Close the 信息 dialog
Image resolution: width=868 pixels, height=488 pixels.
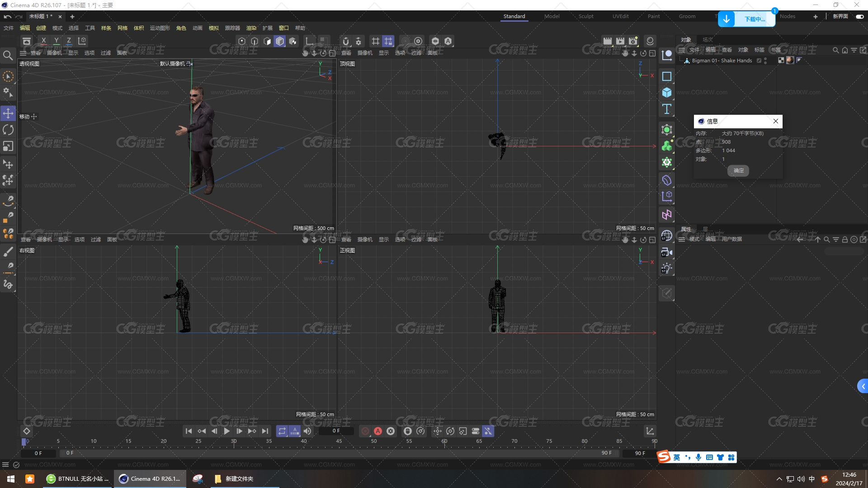coord(776,121)
